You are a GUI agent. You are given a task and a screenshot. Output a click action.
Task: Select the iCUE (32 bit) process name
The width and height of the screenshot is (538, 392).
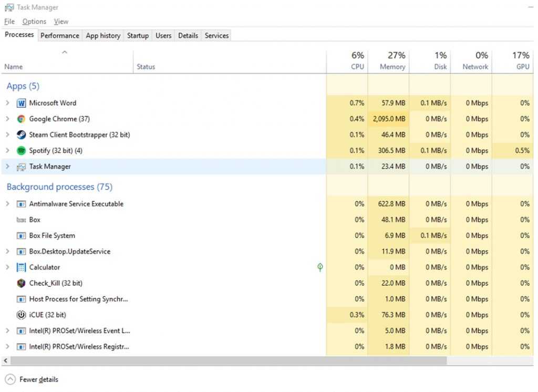click(x=47, y=315)
